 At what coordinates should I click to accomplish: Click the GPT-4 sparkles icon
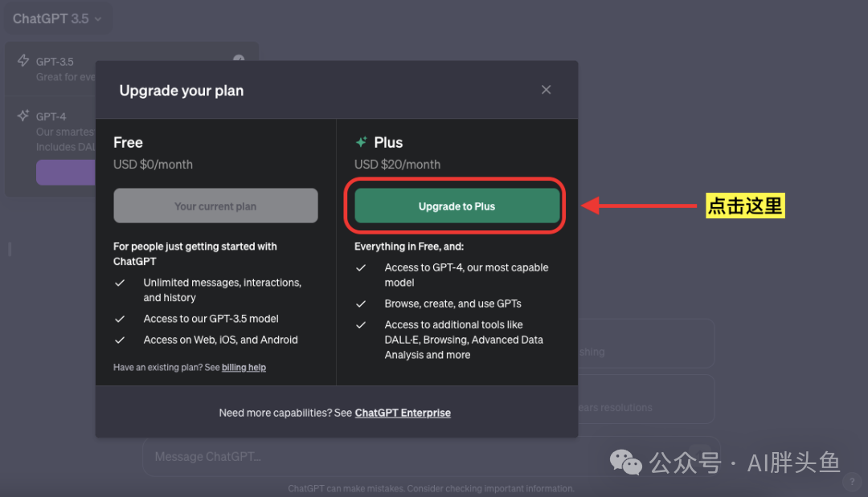(x=23, y=116)
